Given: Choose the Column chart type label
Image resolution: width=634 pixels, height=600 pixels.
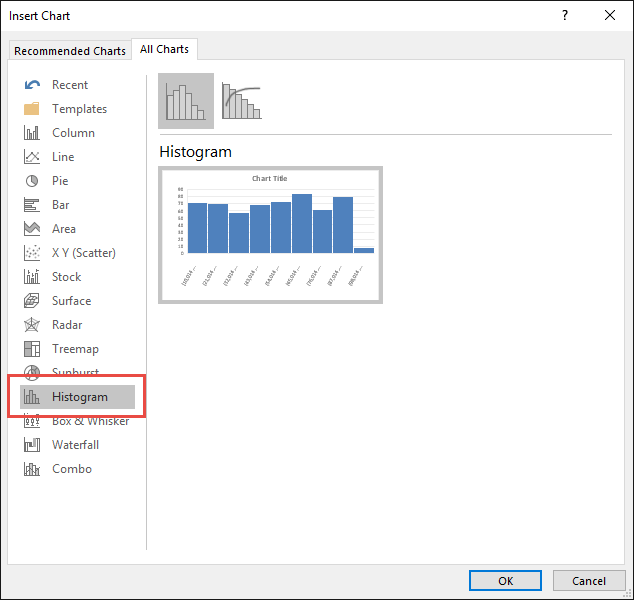Looking at the screenshot, I should tap(73, 133).
